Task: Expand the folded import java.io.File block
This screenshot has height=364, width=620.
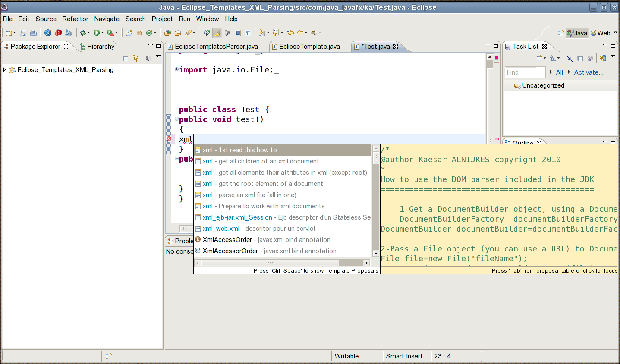Action: (x=176, y=69)
